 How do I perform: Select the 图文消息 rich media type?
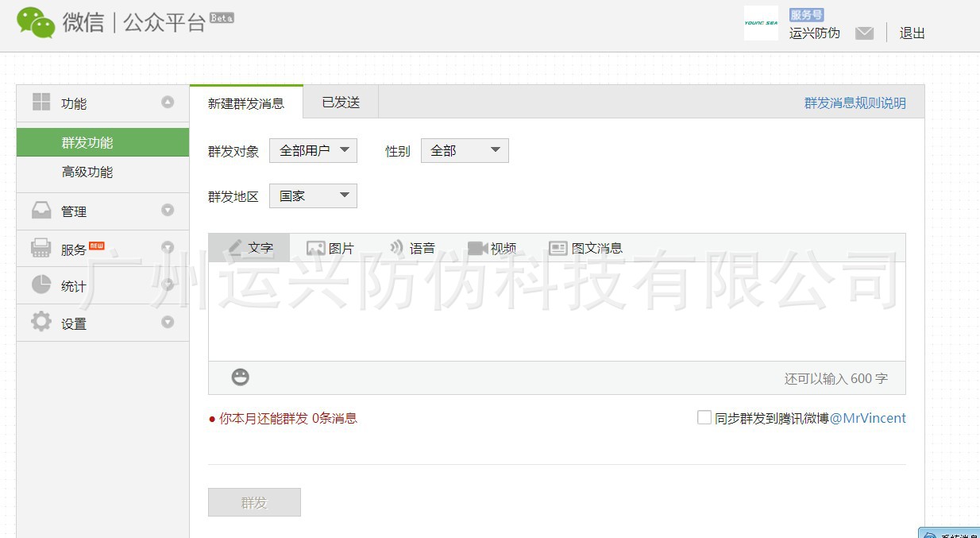click(x=585, y=248)
